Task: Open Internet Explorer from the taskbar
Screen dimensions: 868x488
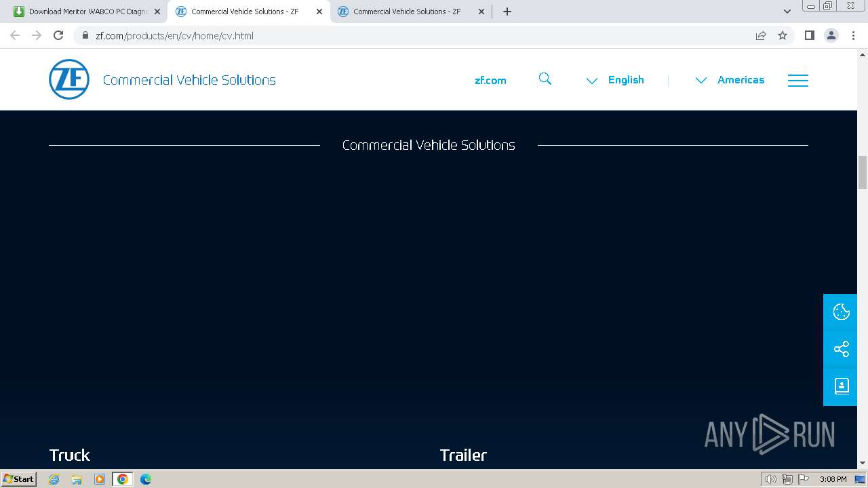Action: (54, 479)
